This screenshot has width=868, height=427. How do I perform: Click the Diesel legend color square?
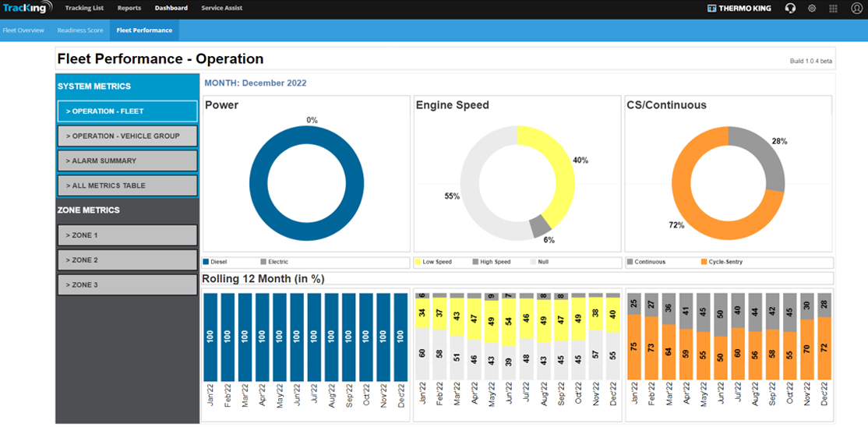click(206, 262)
